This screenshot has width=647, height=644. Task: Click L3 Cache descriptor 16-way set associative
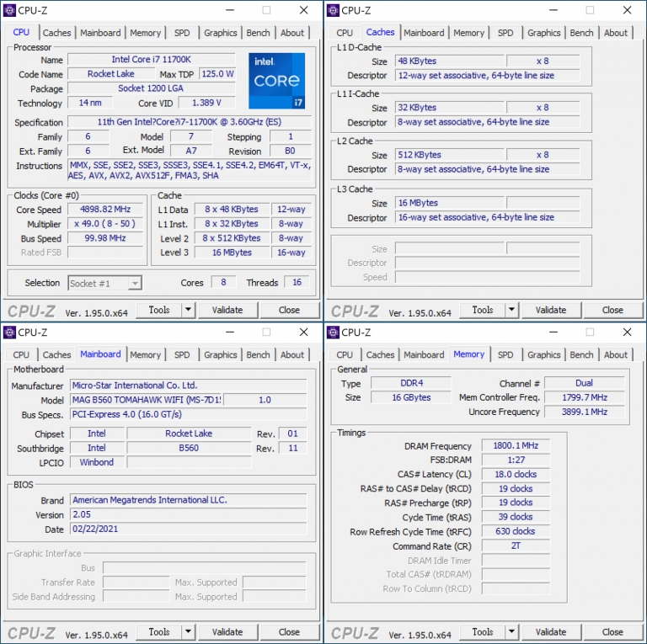click(487, 217)
